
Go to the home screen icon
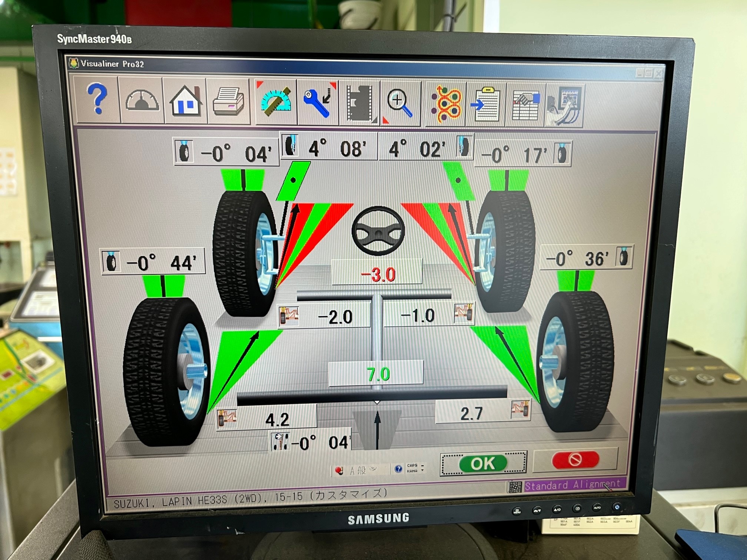[x=186, y=101]
